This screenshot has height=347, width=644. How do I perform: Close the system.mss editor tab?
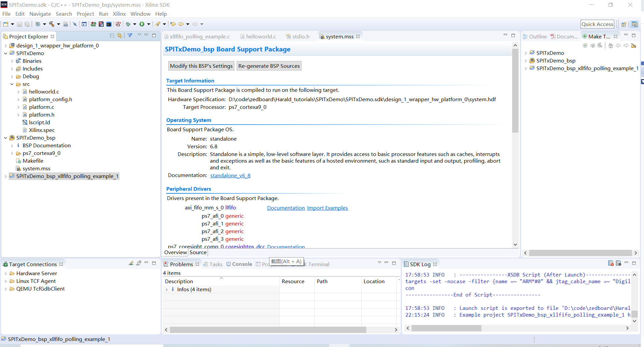[358, 36]
